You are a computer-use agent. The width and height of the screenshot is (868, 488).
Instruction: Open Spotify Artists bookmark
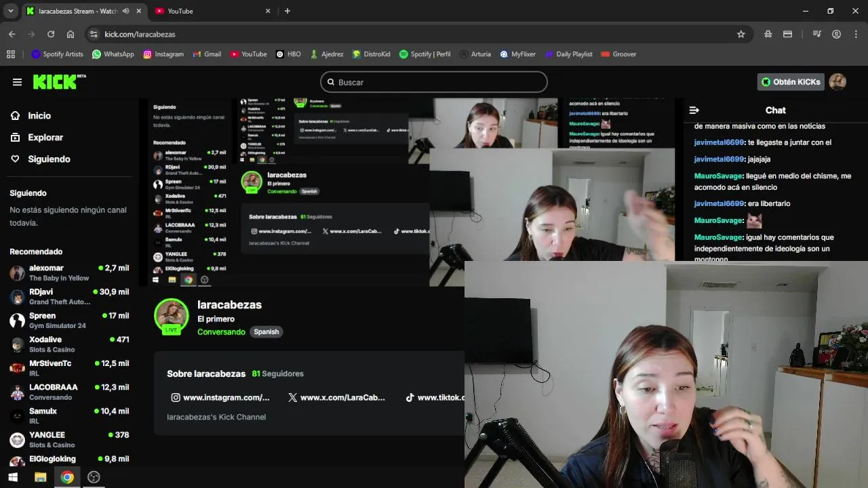click(58, 54)
